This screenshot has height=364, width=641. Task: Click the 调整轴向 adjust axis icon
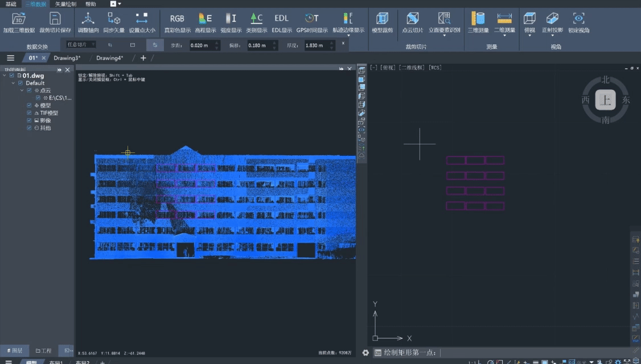click(x=88, y=19)
